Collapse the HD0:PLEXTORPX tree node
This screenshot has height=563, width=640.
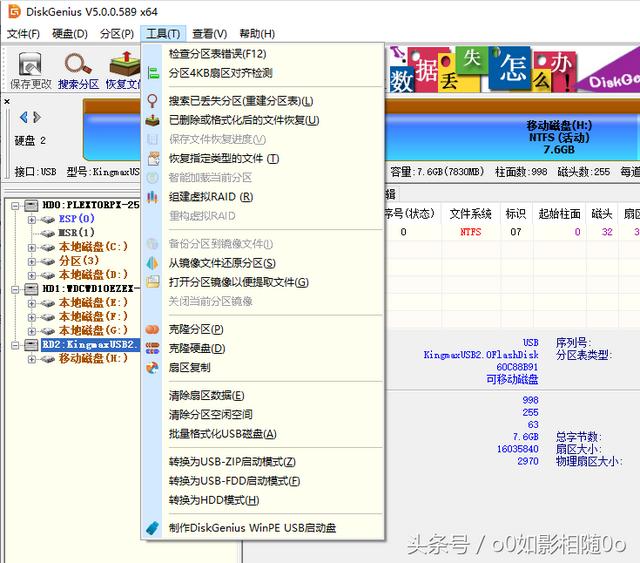tap(15, 205)
